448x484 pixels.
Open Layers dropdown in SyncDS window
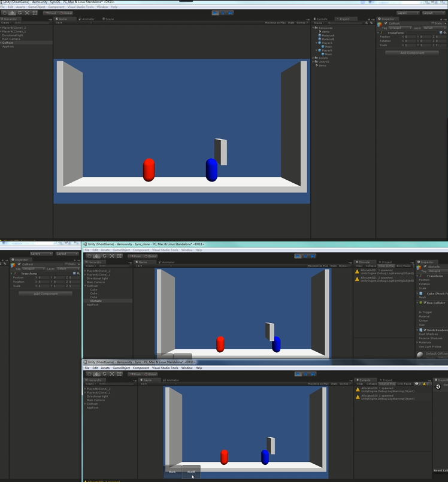408,13
